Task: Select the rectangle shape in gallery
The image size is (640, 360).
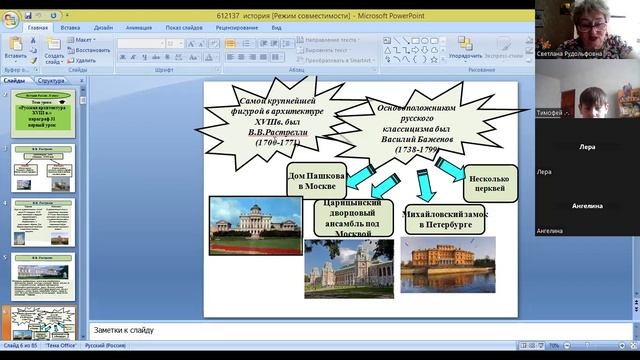Action: pyautogui.click(x=415, y=41)
